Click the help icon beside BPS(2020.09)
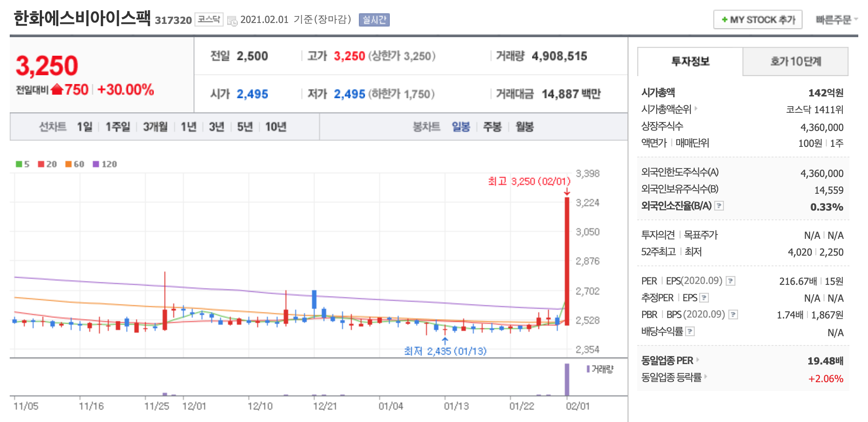 click(733, 315)
